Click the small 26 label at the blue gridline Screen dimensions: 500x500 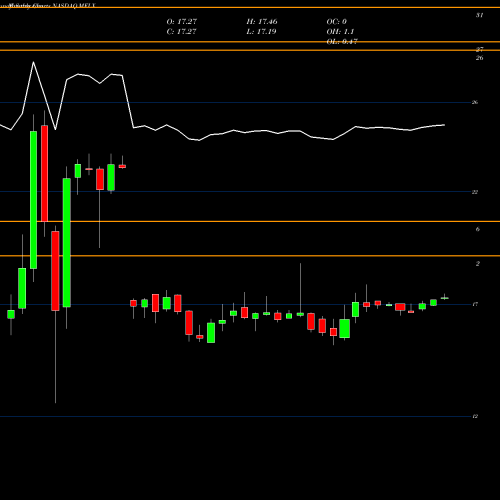475,102
